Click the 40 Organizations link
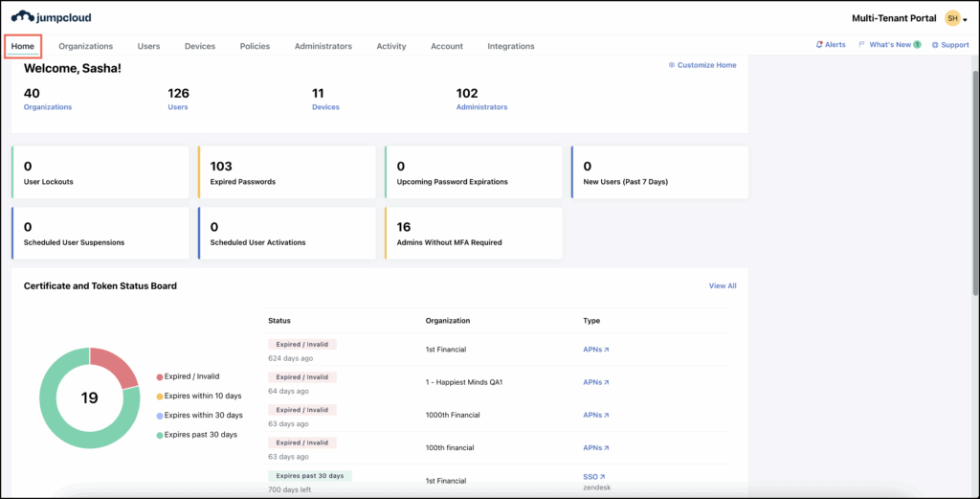980x499 pixels. [48, 107]
